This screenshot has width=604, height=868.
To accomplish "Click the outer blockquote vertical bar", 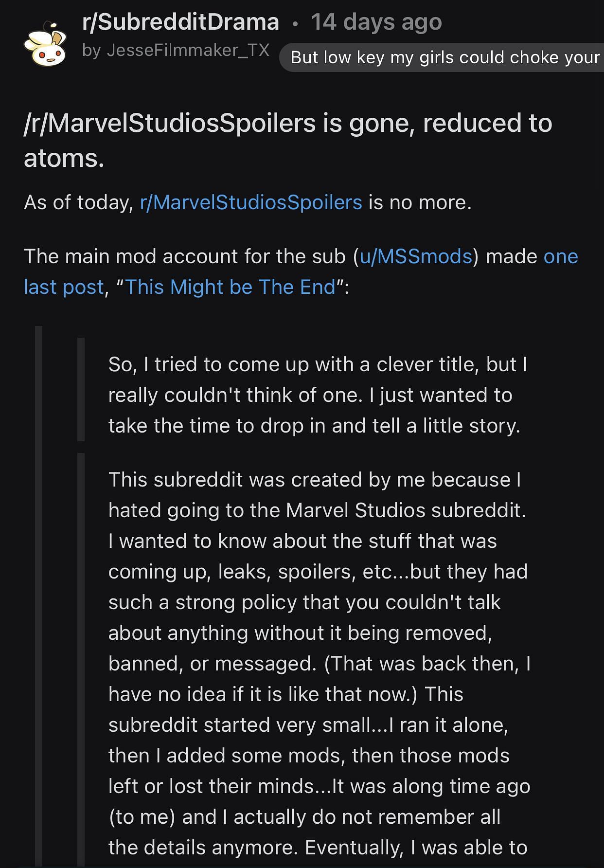I will pyautogui.click(x=38, y=584).
